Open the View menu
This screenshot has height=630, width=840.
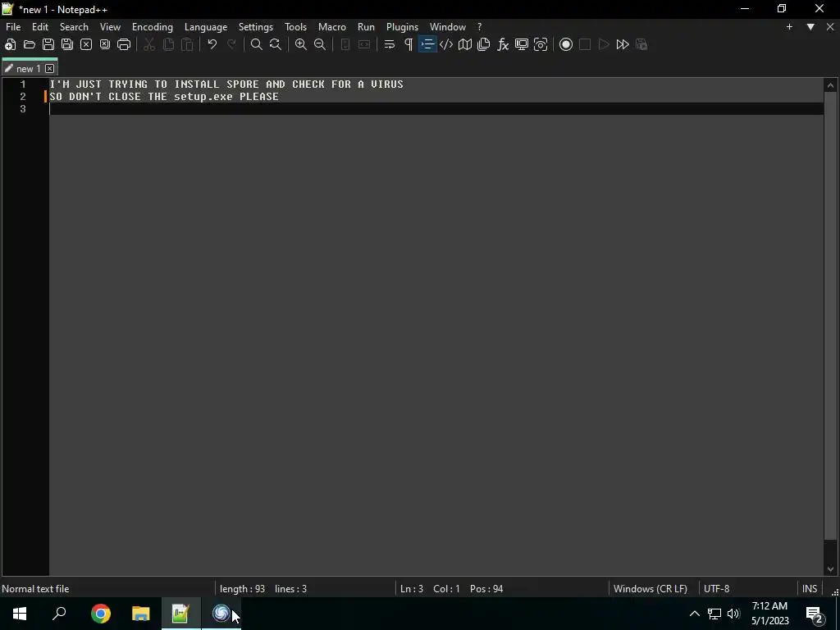(x=111, y=27)
